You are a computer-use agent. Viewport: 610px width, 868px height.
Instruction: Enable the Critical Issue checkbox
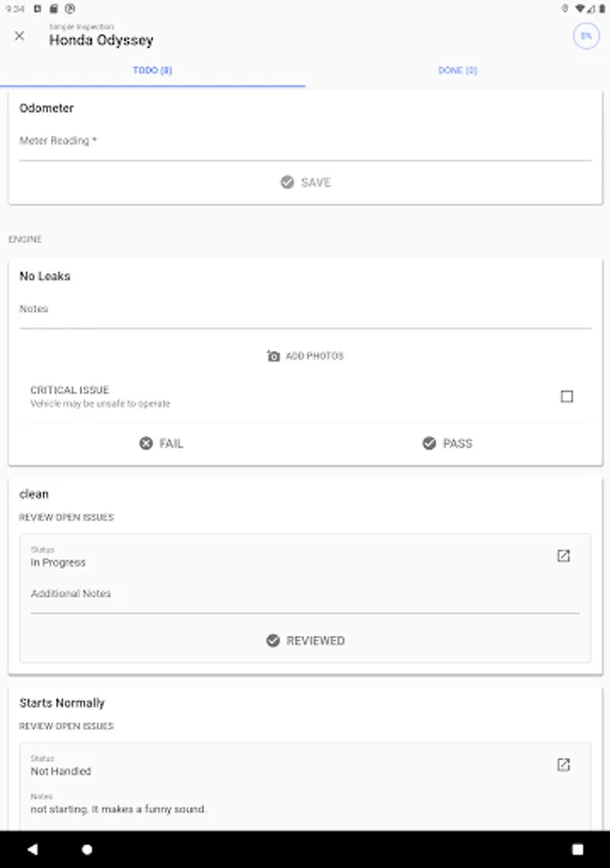coord(567,396)
